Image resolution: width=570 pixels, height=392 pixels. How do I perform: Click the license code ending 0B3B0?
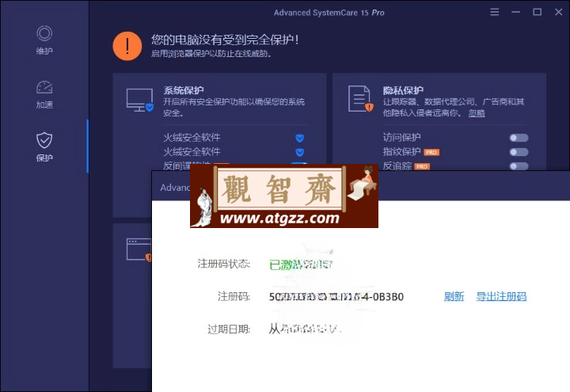click(x=336, y=297)
